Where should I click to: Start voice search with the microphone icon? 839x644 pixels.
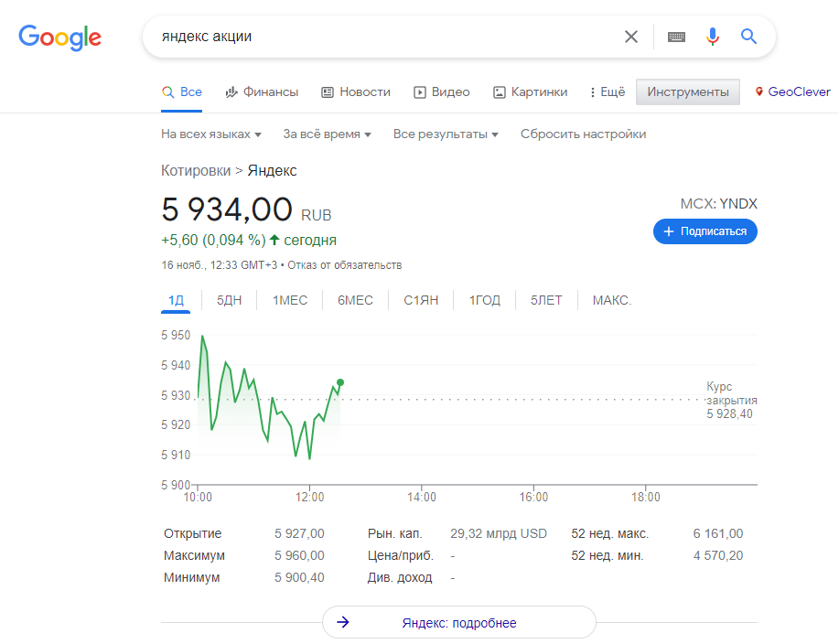[712, 37]
